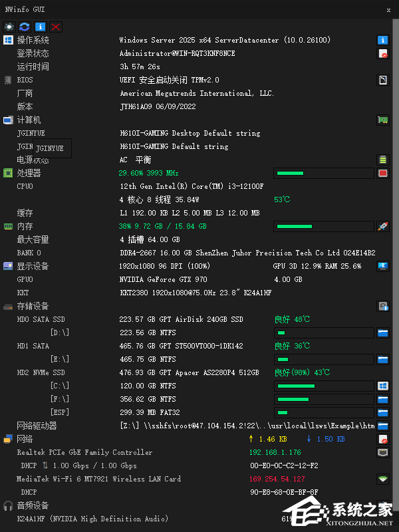Image resolution: width=399 pixels, height=532 pixels.
Task: Click the KKT2380 1920x1080@75.0Hz monitor entry
Action: point(196,293)
